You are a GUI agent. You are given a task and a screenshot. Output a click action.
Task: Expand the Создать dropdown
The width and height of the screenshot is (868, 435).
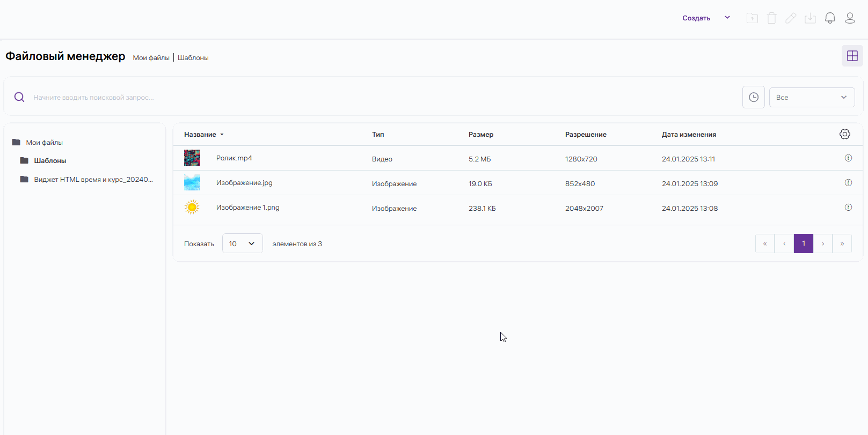pyautogui.click(x=727, y=18)
